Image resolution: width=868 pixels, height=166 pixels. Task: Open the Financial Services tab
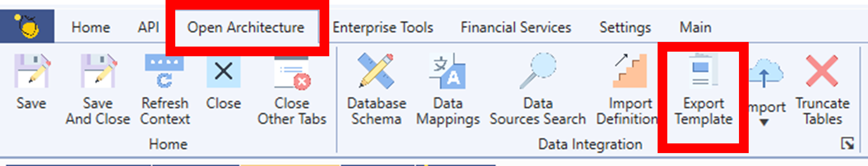point(516,27)
